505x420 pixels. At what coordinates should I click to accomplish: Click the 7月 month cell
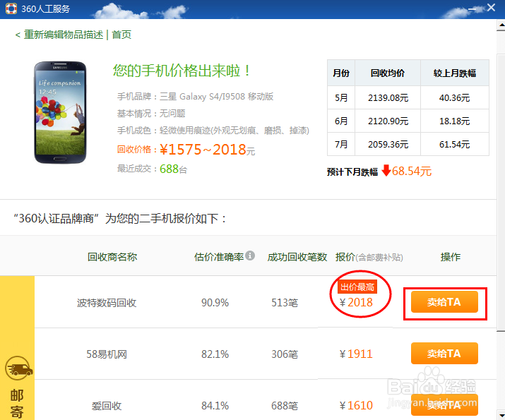pyautogui.click(x=341, y=144)
